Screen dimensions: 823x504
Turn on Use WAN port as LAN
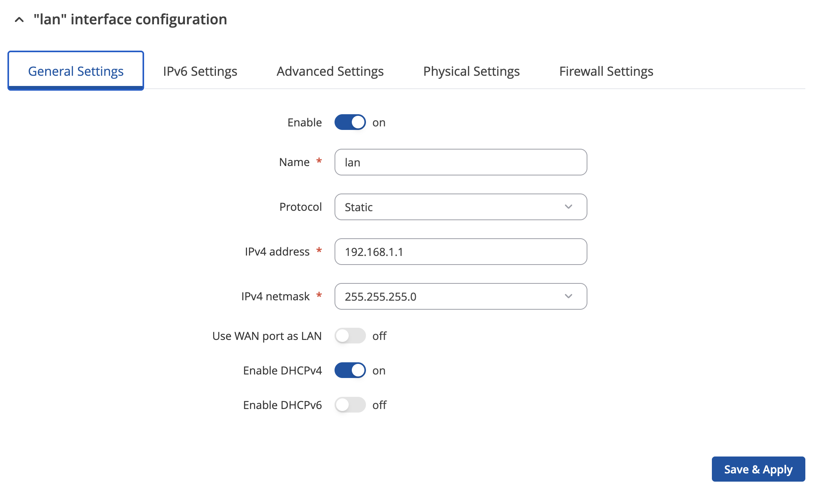tap(350, 336)
